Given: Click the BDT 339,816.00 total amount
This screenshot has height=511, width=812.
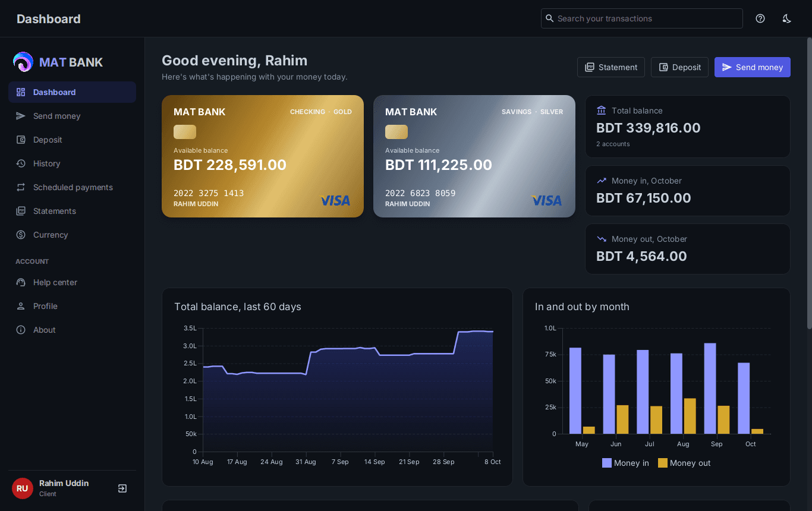Looking at the screenshot, I should coord(649,128).
